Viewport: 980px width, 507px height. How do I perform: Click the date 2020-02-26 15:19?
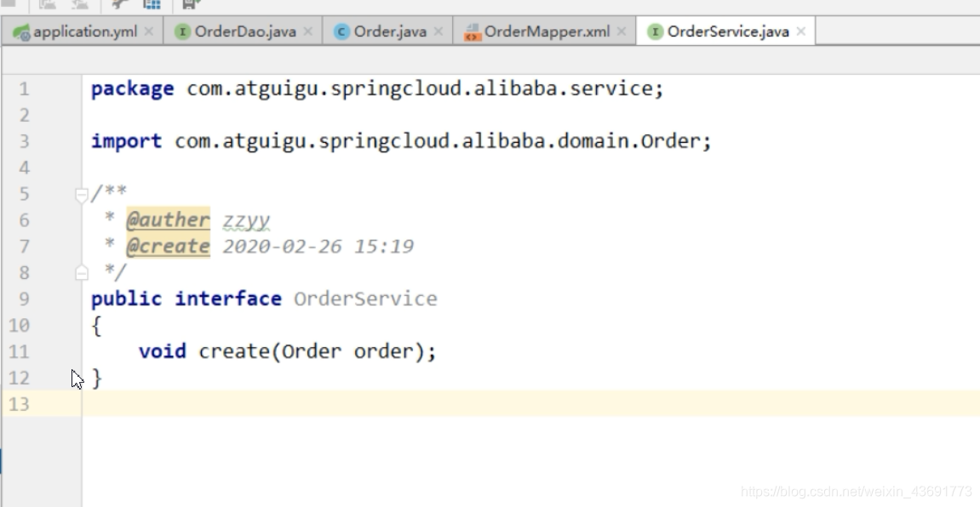318,246
